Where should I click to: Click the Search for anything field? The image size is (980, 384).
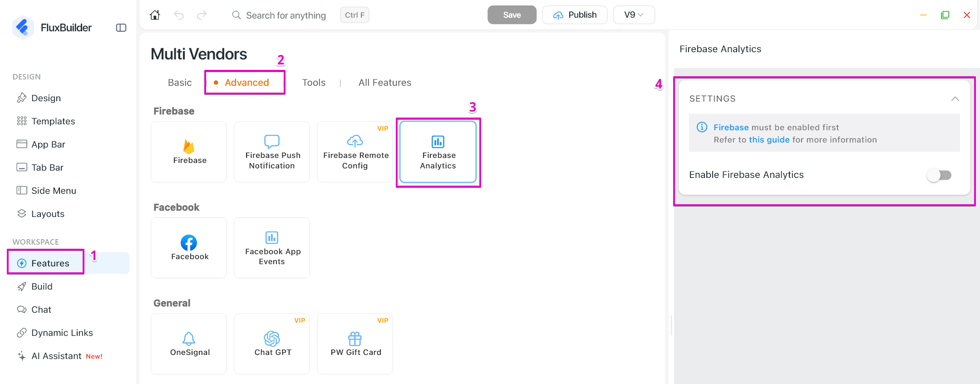tap(286, 15)
